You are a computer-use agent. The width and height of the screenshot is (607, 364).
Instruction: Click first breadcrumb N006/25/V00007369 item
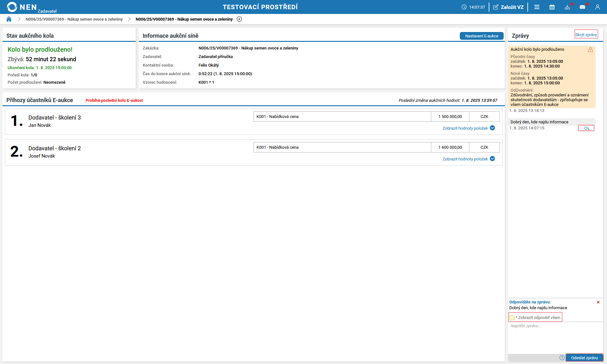tap(74, 19)
